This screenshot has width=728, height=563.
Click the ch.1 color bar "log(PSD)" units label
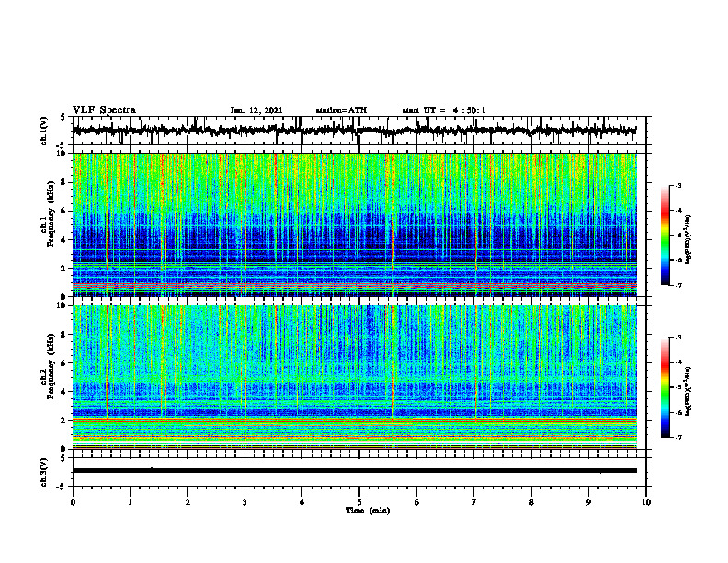point(688,240)
